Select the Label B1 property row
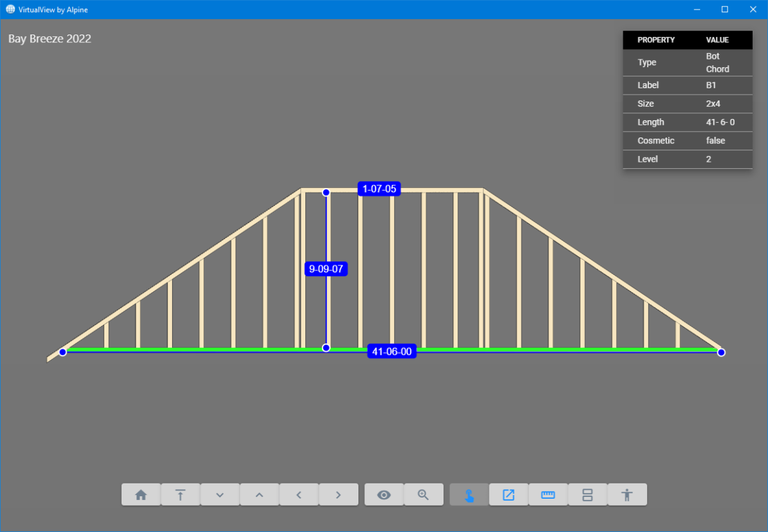Screen dimensions: 768x532 [687, 85]
